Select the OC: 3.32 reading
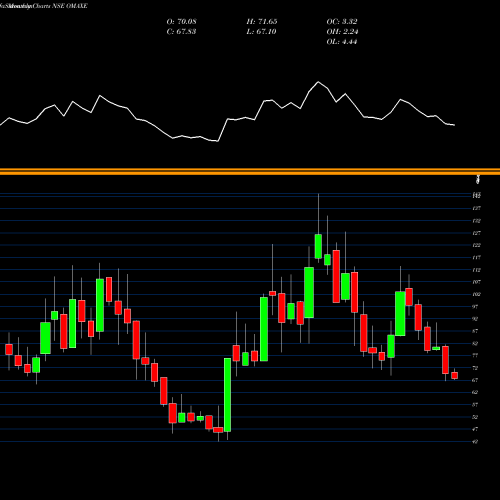The height and width of the screenshot is (500, 500). coord(342,22)
